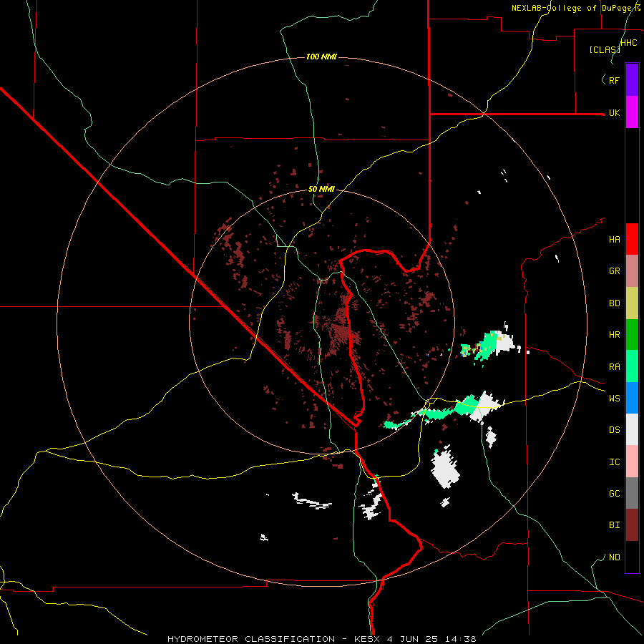Click the "ND" legend label
This screenshot has height=644, width=644.
[x=614, y=557]
